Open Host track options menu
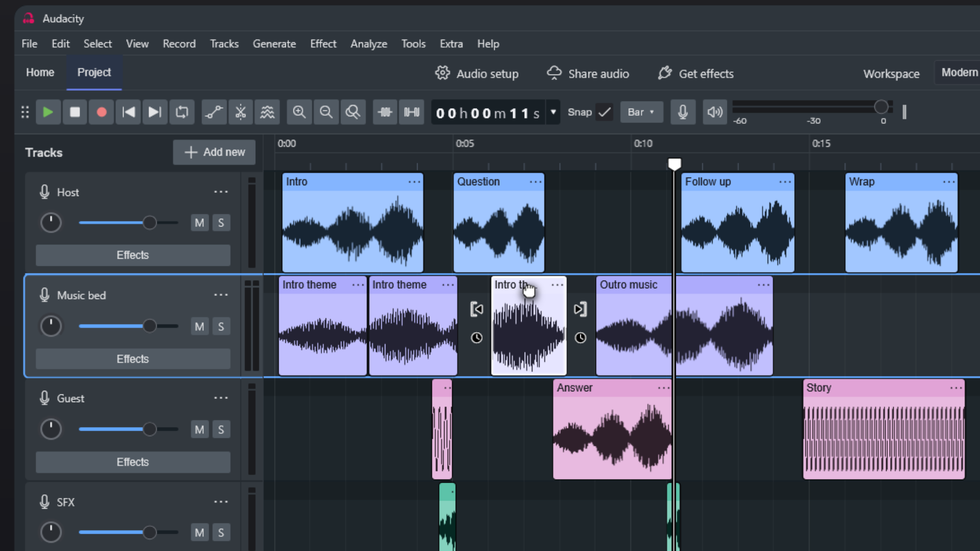This screenshot has height=551, width=980. [x=221, y=192]
